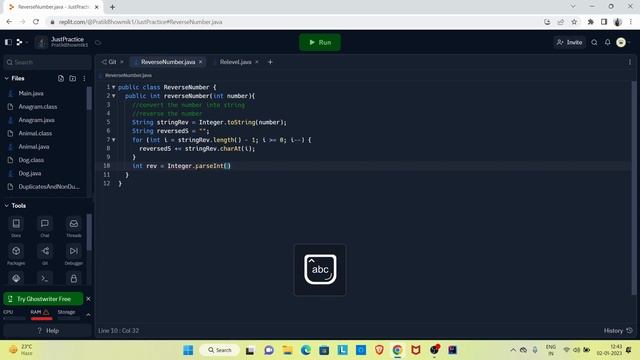Expand the resources panel chevron
The image size is (640, 360).
(x=88, y=315)
